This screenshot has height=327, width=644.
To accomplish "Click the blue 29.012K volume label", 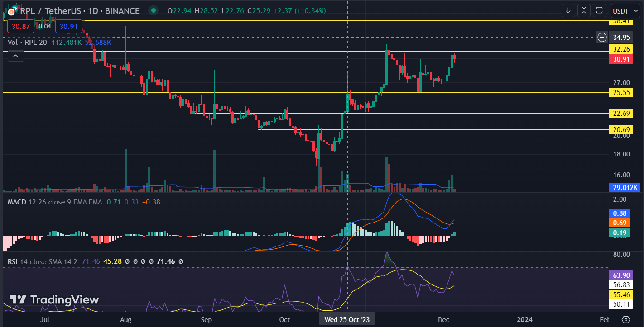I will coord(624,187).
